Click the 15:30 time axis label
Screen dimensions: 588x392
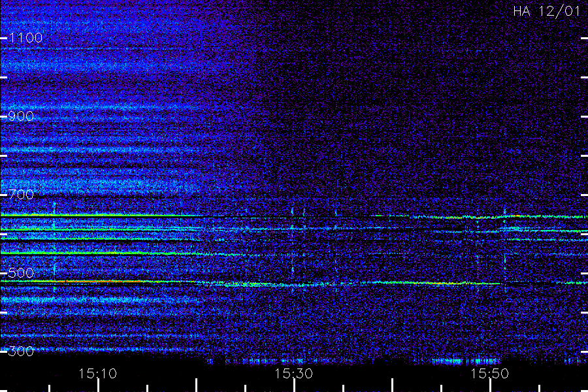point(293,374)
